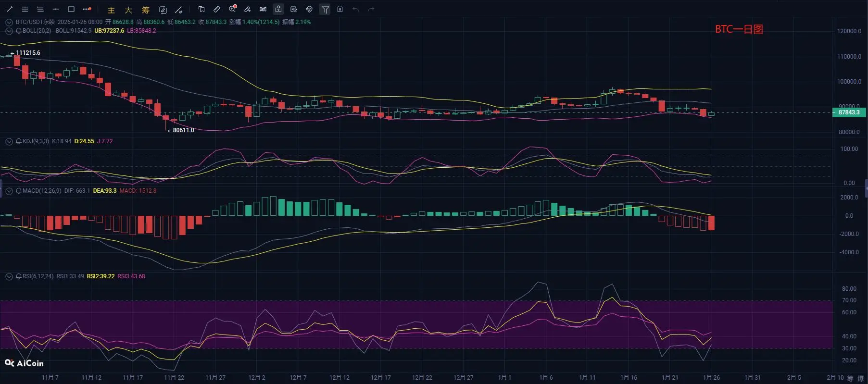Click the candlestick style icon

coord(263,9)
